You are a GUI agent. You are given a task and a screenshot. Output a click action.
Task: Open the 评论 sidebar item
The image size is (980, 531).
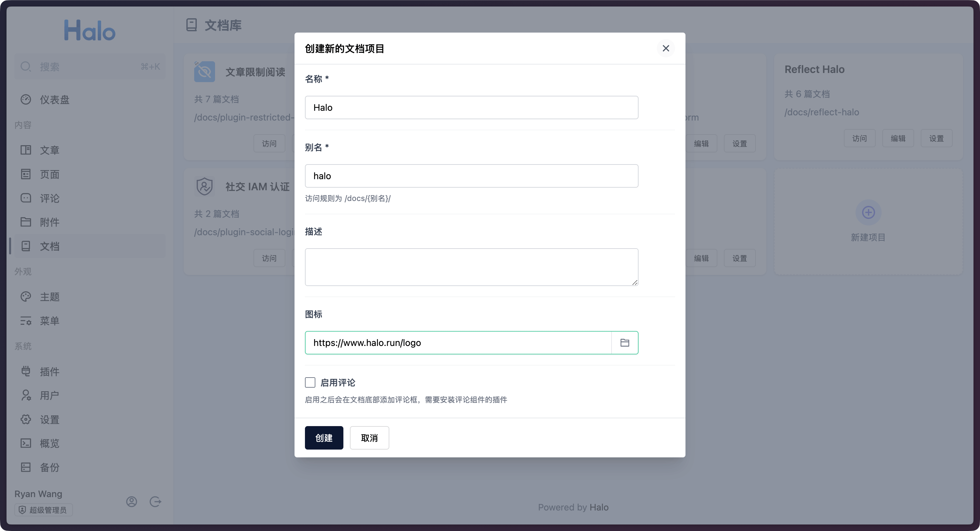[x=50, y=198]
